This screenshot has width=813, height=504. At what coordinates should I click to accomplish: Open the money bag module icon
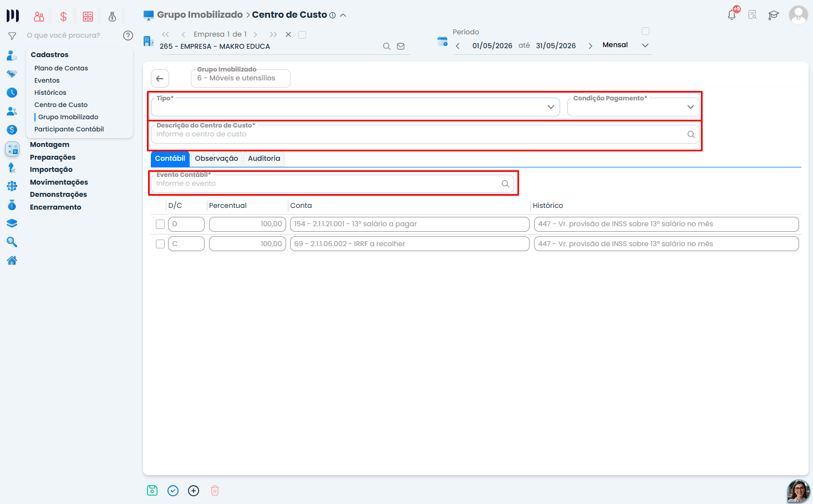coord(112,17)
